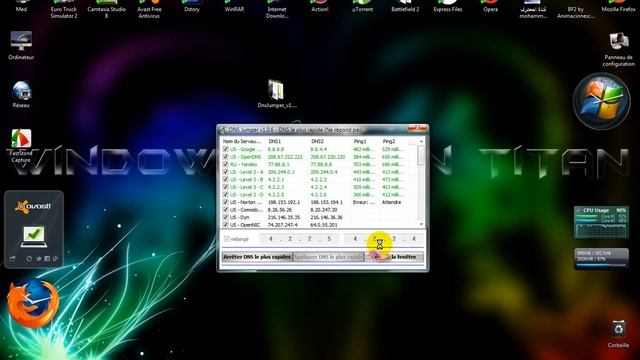Launch Camtasia Studio 8 shortcut
This screenshot has width=640, height=360.
107,9
